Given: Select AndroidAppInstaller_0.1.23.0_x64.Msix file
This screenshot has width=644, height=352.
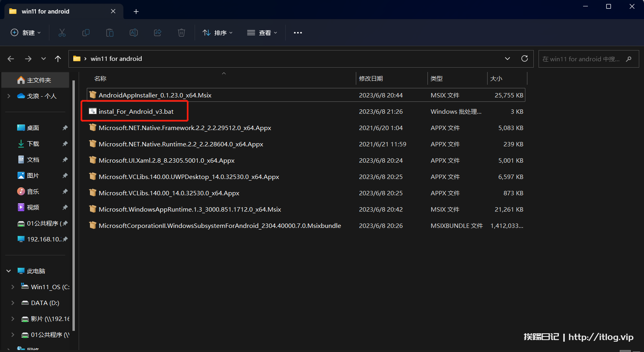Looking at the screenshot, I should pos(306,95).
